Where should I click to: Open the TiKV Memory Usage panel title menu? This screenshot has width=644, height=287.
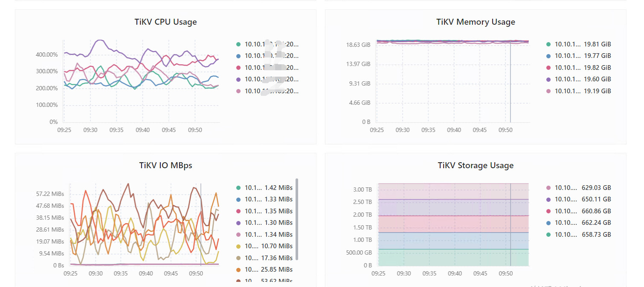[x=476, y=22]
